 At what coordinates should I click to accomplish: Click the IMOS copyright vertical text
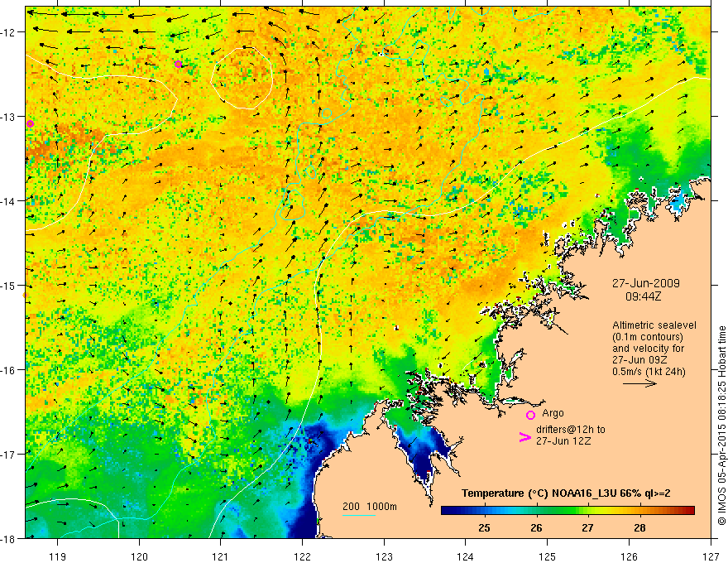(721, 426)
